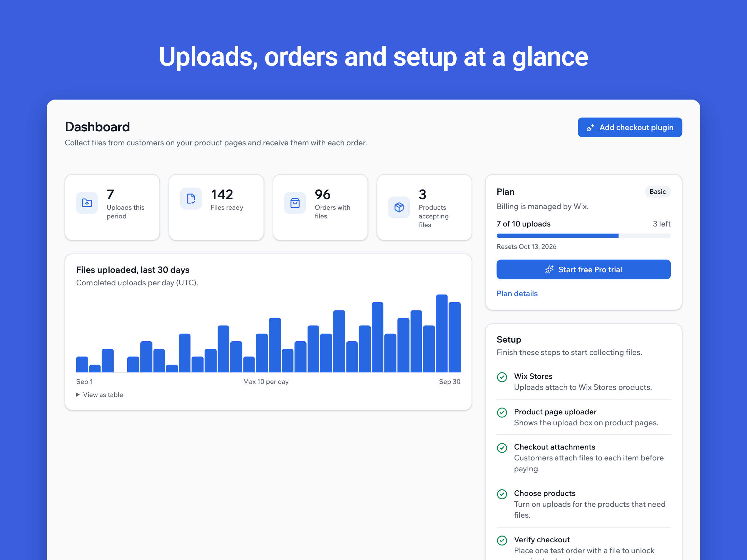747x560 pixels.
Task: Click the 'Setup' panel heading
Action: coord(509,339)
